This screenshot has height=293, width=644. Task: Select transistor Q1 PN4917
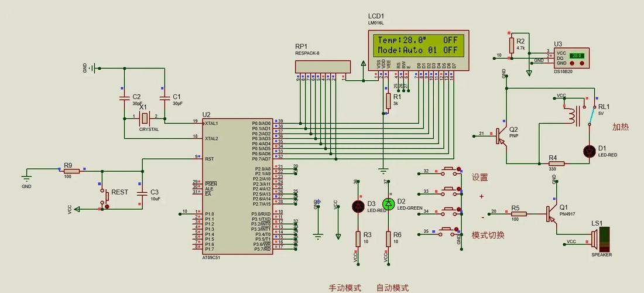[551, 214]
